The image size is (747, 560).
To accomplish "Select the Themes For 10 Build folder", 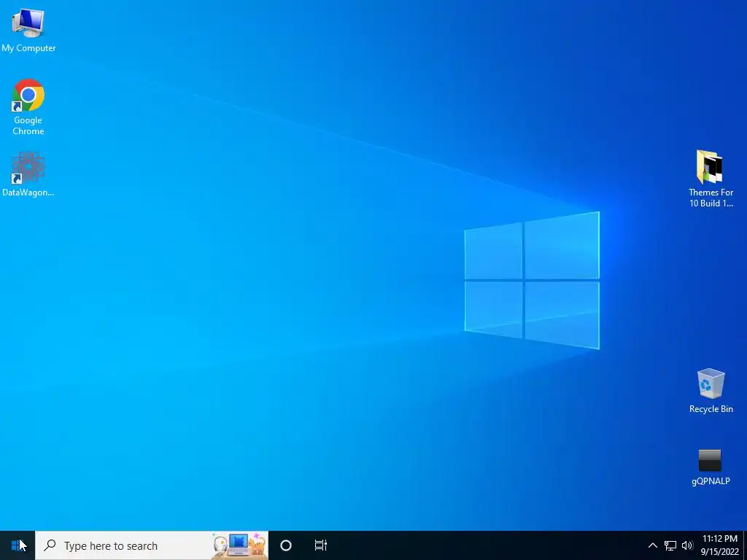I will coord(711,179).
